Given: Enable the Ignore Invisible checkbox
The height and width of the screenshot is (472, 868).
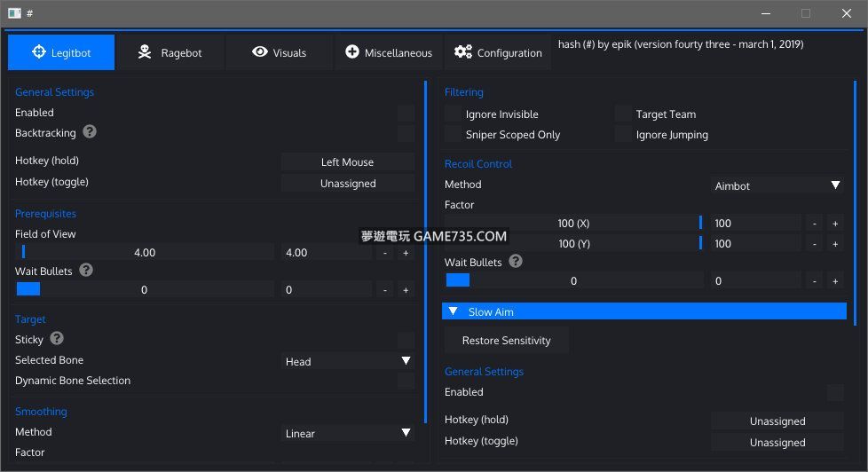Looking at the screenshot, I should tap(454, 114).
